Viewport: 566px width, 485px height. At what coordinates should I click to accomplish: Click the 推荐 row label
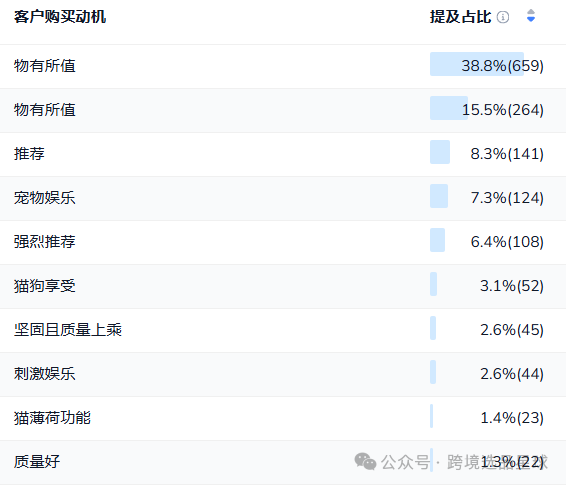(x=29, y=154)
